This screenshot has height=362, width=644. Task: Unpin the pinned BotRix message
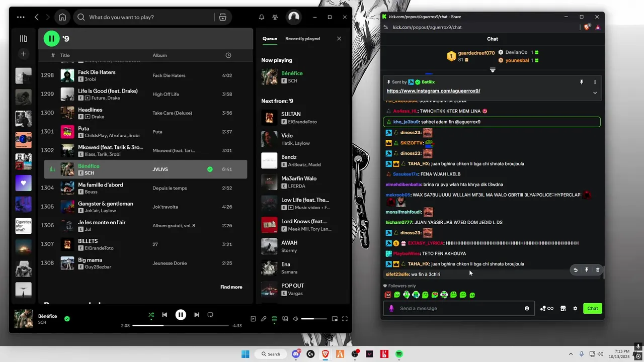582,82
